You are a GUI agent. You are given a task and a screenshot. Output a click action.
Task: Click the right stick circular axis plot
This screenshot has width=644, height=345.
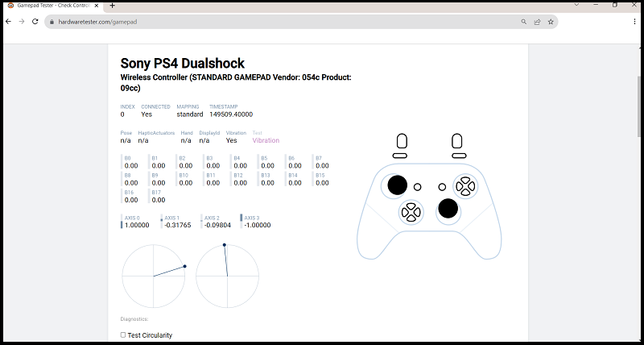tap(227, 276)
